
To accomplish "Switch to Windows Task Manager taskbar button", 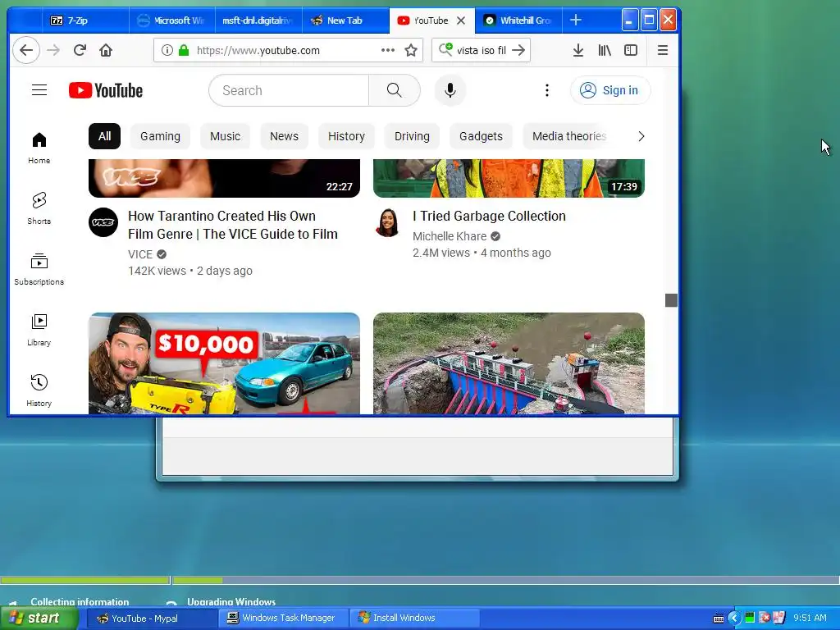I will click(x=284, y=619).
